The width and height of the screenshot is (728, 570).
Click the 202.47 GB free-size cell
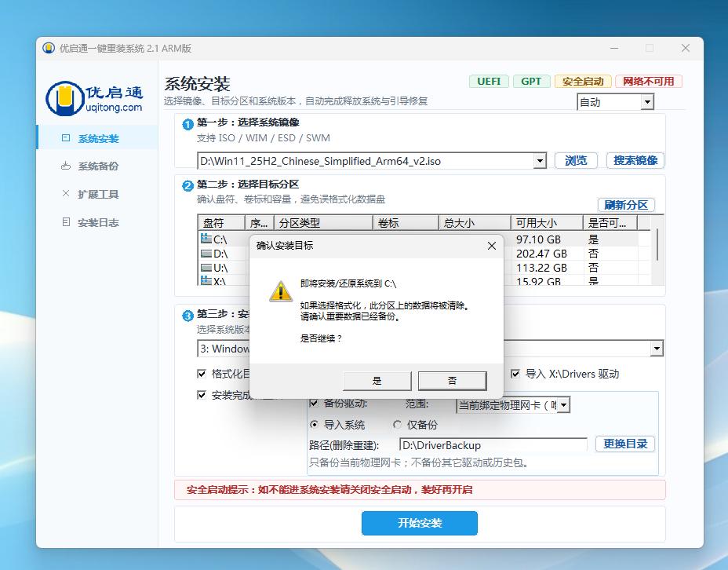tap(541, 254)
